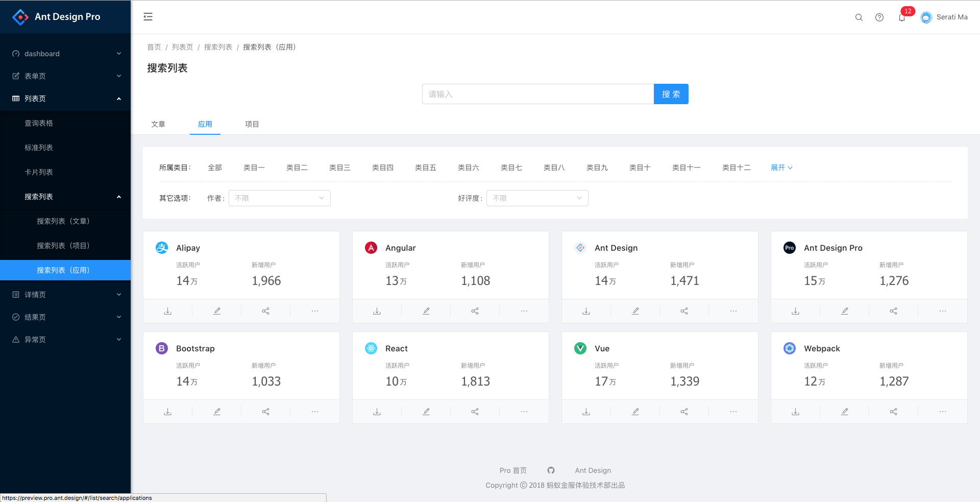The height and width of the screenshot is (502, 980).
Task: Open 卡片列表 in the sidebar
Action: (x=65, y=172)
